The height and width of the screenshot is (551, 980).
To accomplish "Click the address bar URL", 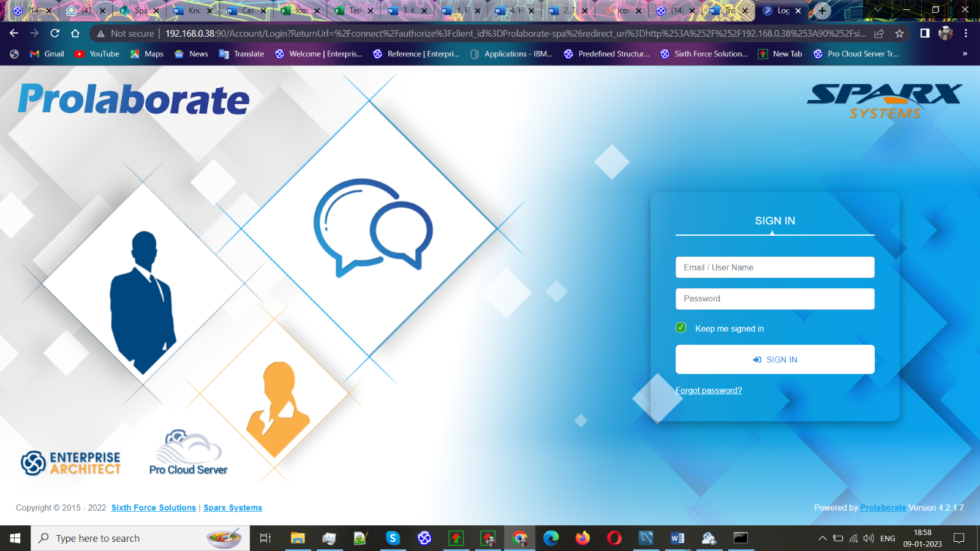I will pos(516,34).
